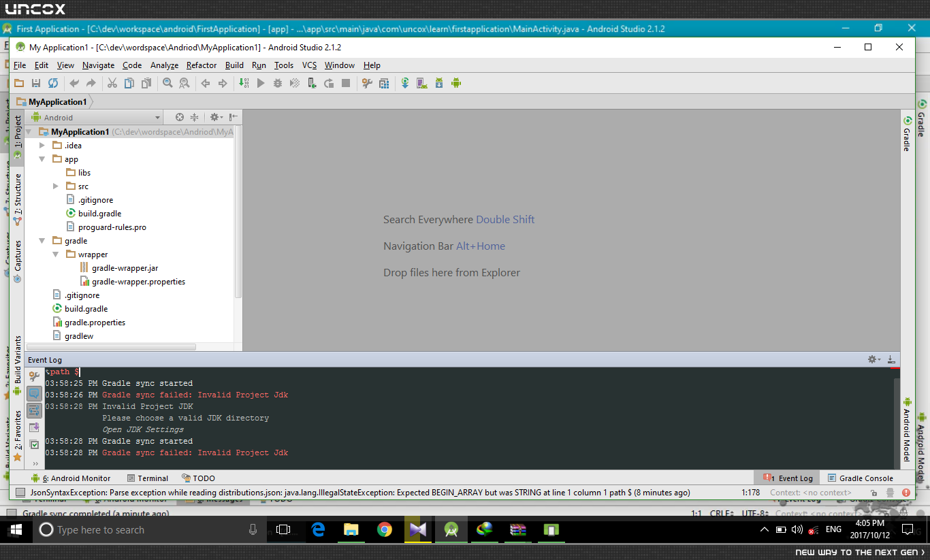Click the Stop square icon
930x560 pixels.
[x=346, y=83]
